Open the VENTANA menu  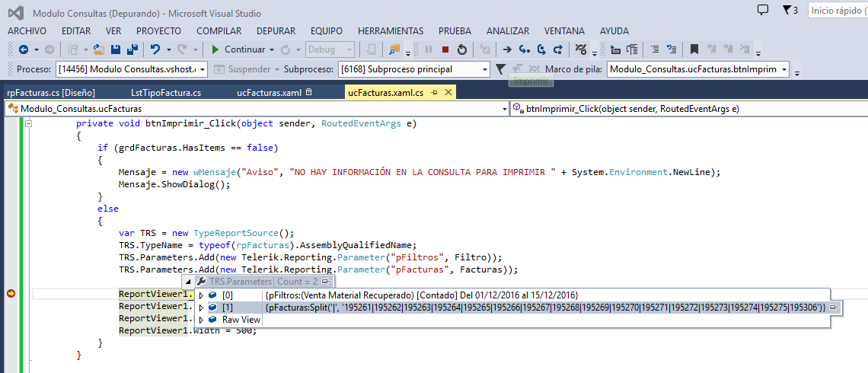pos(565,31)
